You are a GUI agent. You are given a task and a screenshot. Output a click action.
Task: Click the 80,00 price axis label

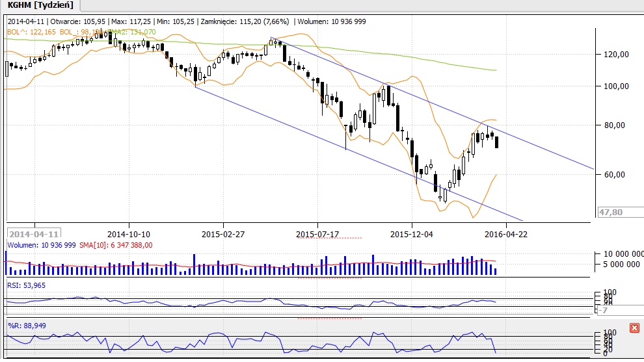[616, 125]
